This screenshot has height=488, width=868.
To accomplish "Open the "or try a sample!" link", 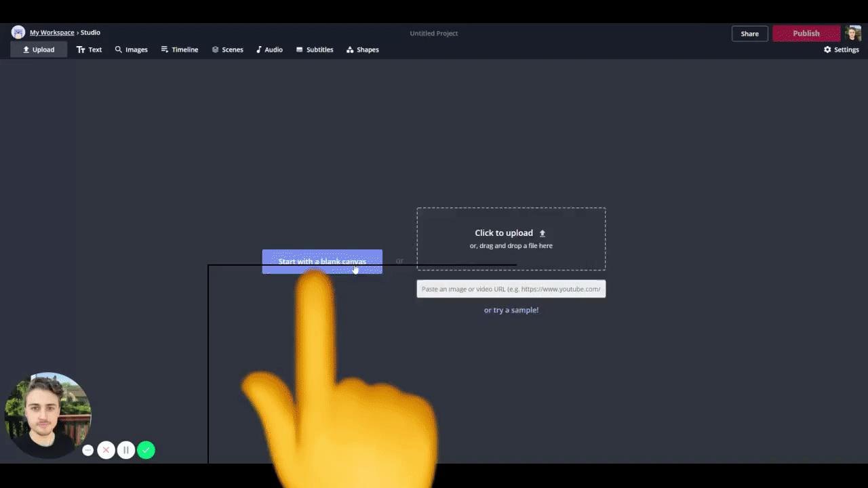I will [x=511, y=310].
